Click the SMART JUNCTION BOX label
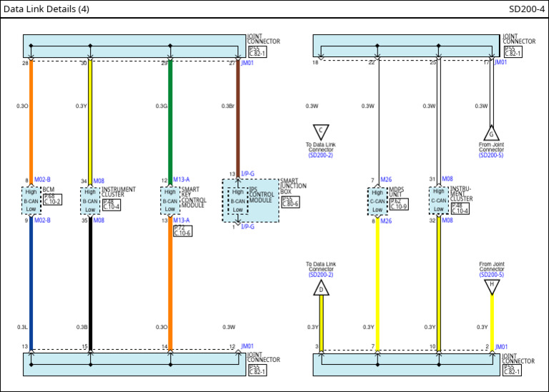Screen dimensions: 549x392 click(293, 186)
